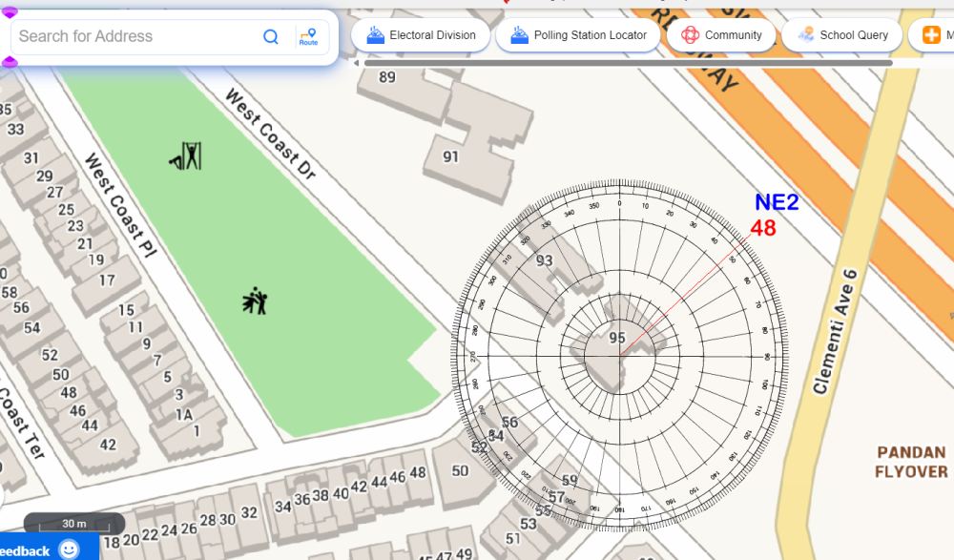This screenshot has height=560, width=954.
Task: Click the search magnifier icon
Action: tap(271, 37)
